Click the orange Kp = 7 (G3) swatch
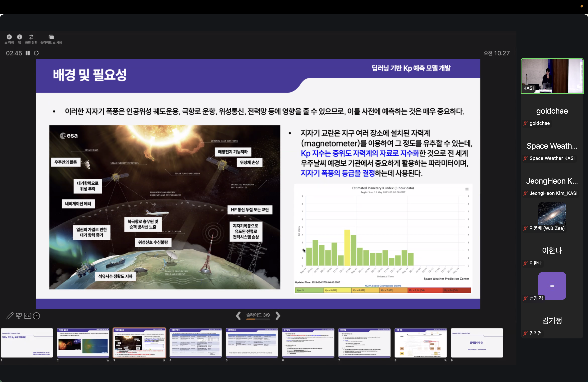 click(x=394, y=290)
